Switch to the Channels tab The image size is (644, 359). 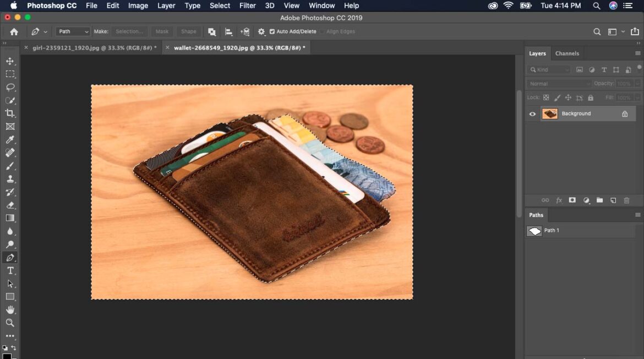[567, 53]
